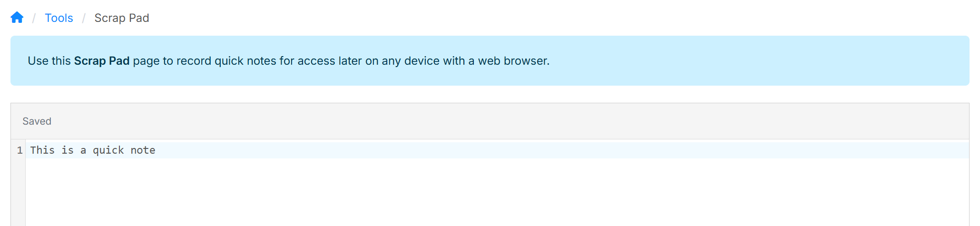This screenshot has width=980, height=226.
Task: Place cursor on the word 'note'
Action: tap(143, 150)
